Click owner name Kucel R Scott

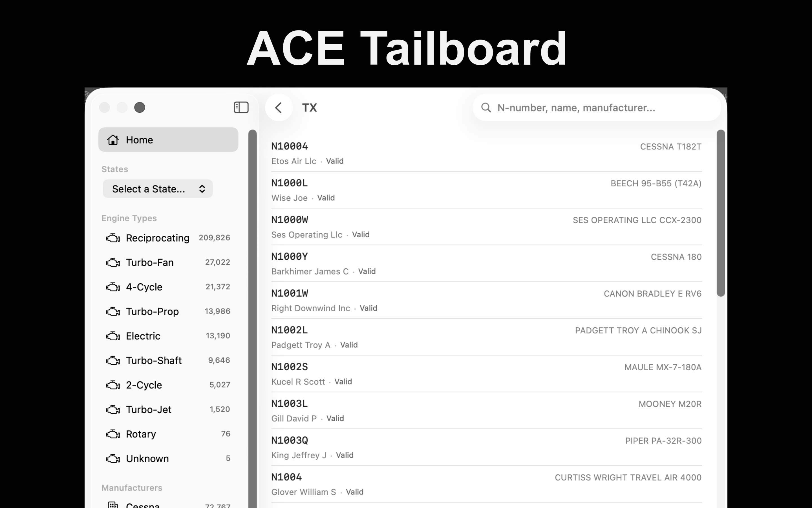point(298,382)
